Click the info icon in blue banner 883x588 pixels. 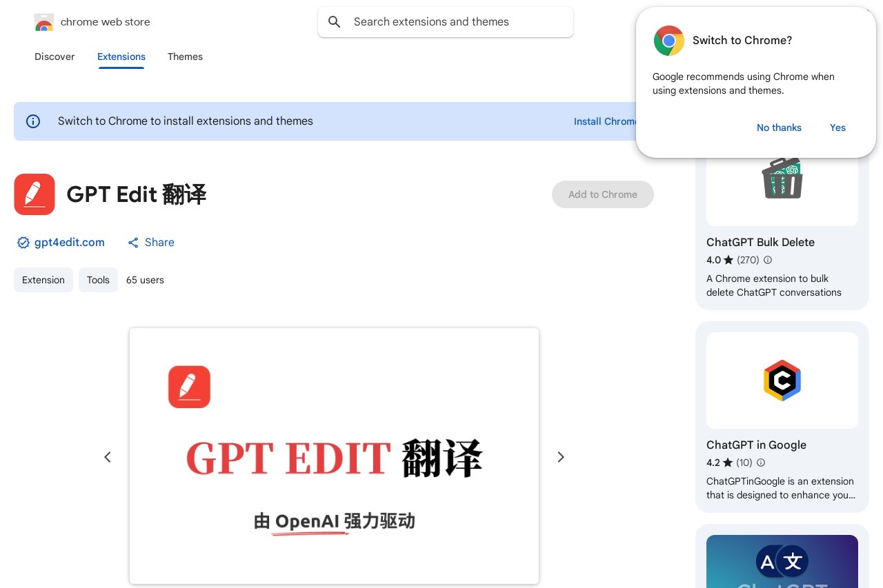[33, 121]
